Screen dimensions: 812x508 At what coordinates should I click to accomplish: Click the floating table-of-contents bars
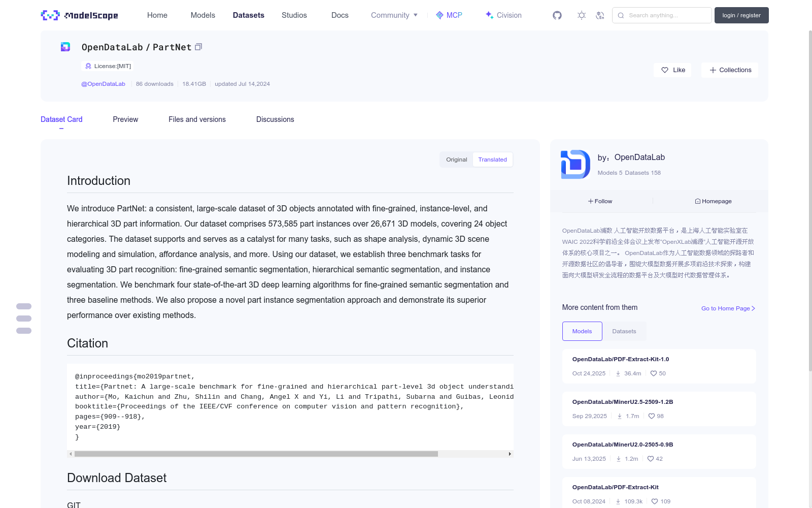[24, 319]
